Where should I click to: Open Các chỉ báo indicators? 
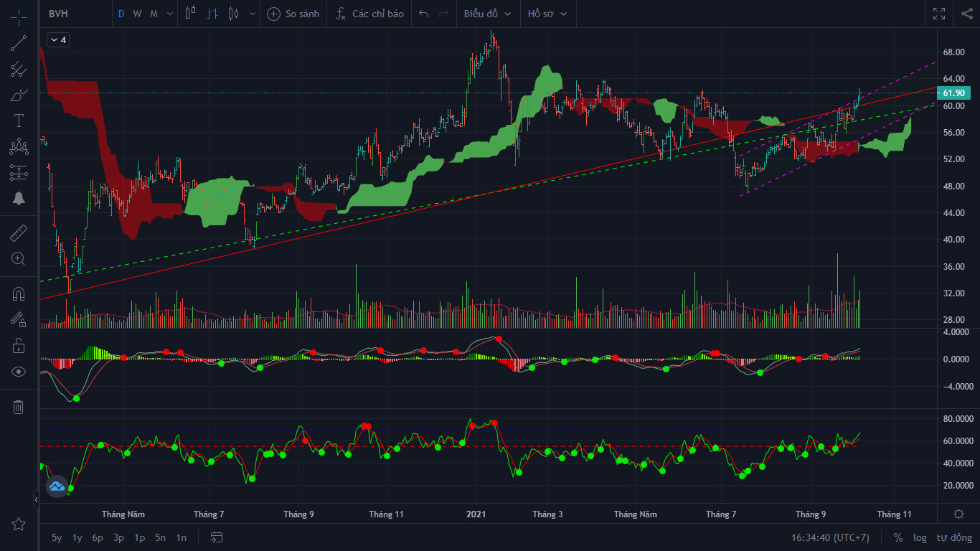(x=370, y=14)
